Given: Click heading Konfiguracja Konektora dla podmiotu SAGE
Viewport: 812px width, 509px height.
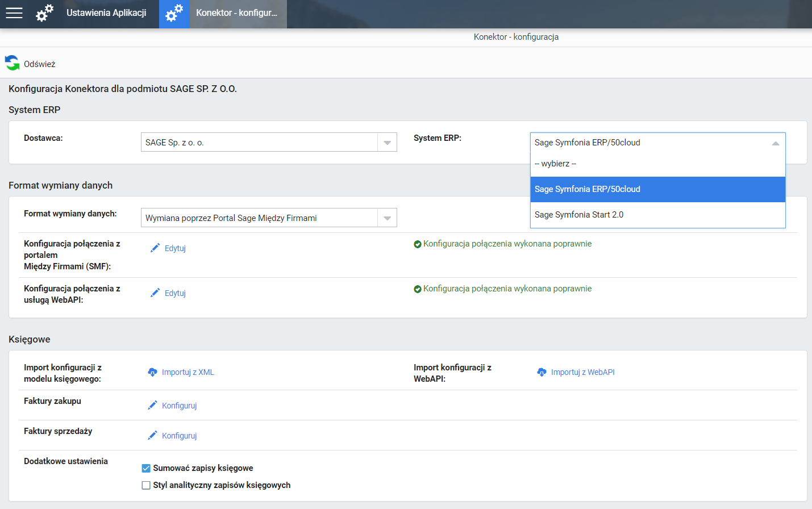Looking at the screenshot, I should [x=123, y=89].
